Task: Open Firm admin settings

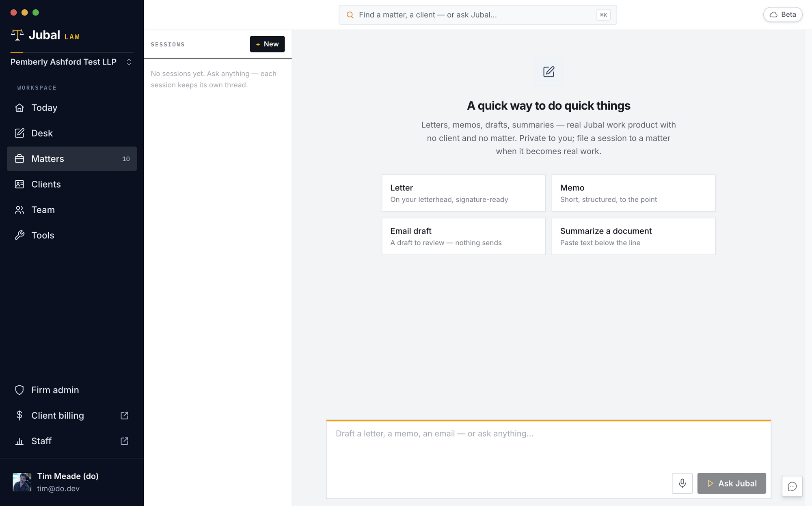Action: [72, 390]
